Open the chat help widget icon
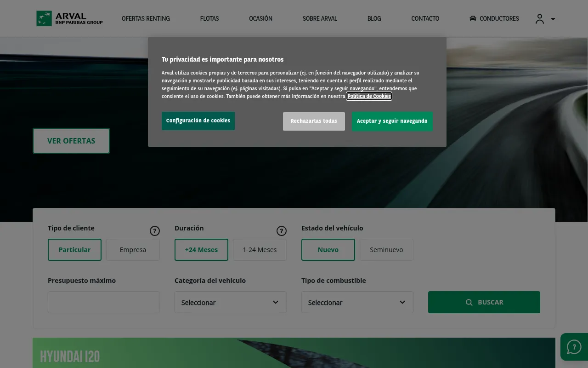The width and height of the screenshot is (588, 368). point(574,347)
